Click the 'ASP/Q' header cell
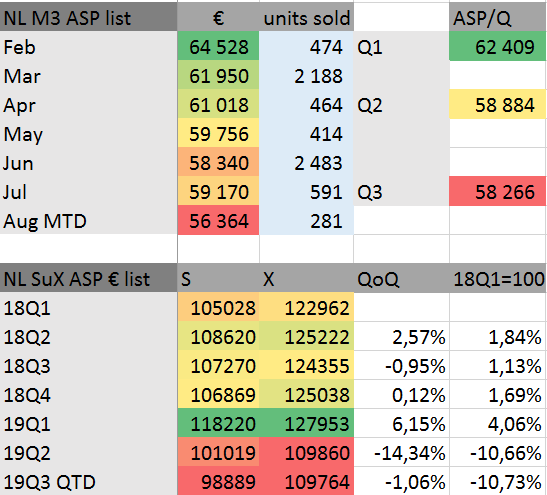The height and width of the screenshot is (495, 547). [498, 17]
